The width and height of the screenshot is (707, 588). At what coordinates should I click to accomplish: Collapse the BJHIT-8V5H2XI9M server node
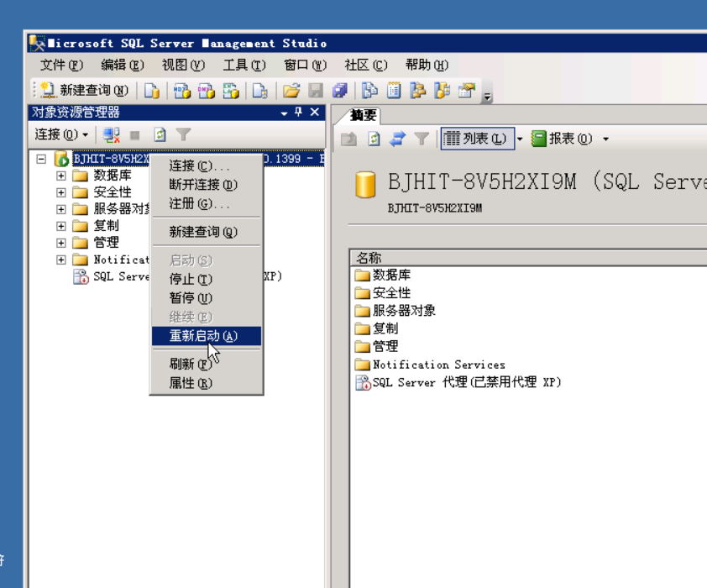[41, 159]
